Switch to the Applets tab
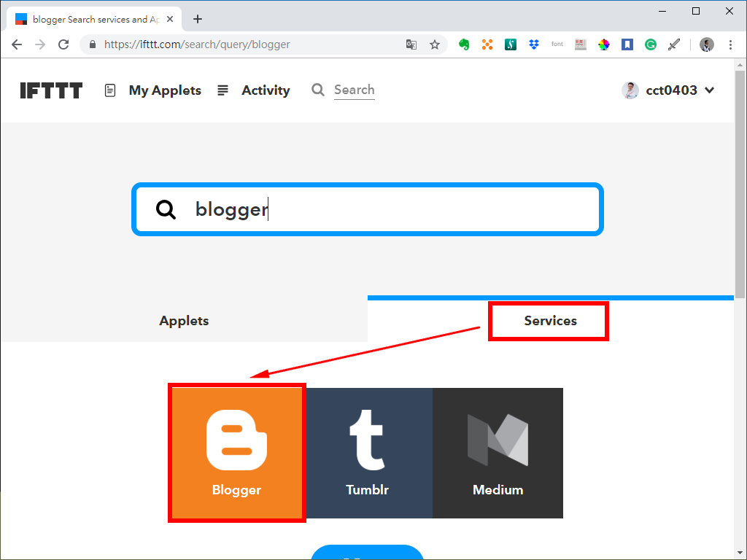The width and height of the screenshot is (747, 560). pos(184,321)
